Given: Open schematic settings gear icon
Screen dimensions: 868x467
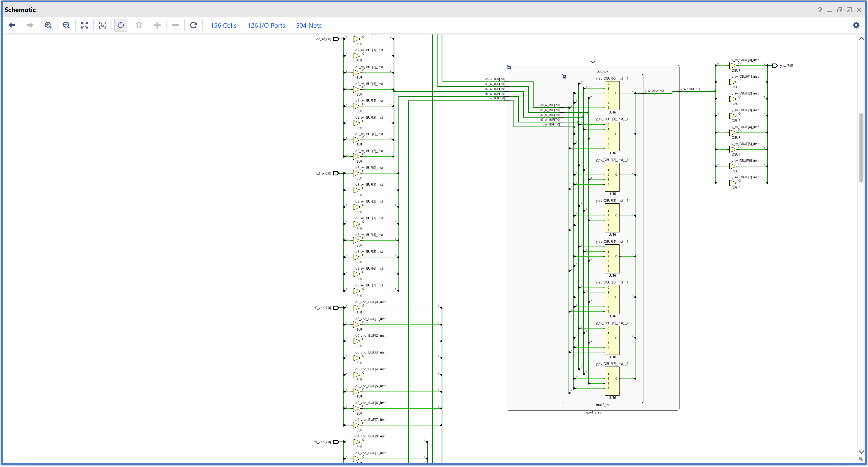Looking at the screenshot, I should pyautogui.click(x=856, y=25).
